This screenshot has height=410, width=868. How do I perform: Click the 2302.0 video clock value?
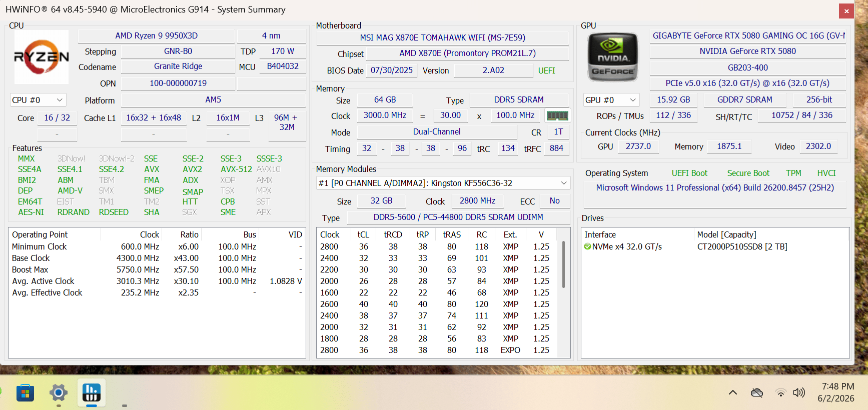pyautogui.click(x=818, y=146)
